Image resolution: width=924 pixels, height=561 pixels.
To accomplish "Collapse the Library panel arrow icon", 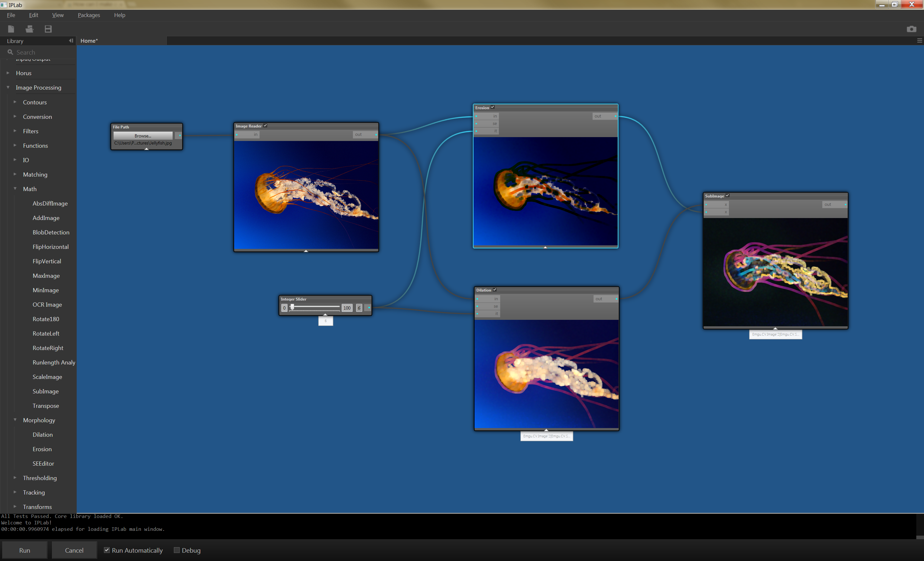I will [x=71, y=40].
